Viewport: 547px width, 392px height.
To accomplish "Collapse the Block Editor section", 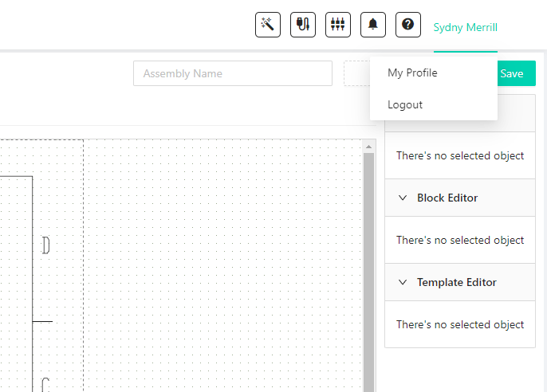I will pyautogui.click(x=403, y=198).
